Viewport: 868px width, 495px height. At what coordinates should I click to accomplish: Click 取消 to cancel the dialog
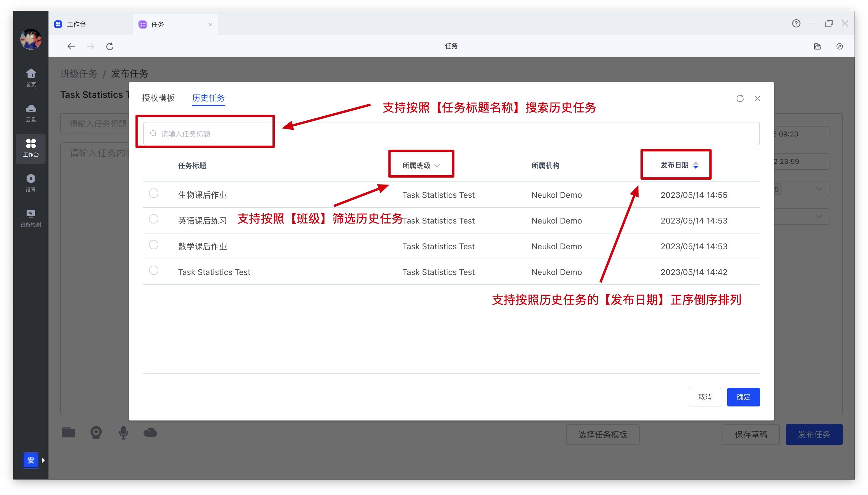point(704,397)
